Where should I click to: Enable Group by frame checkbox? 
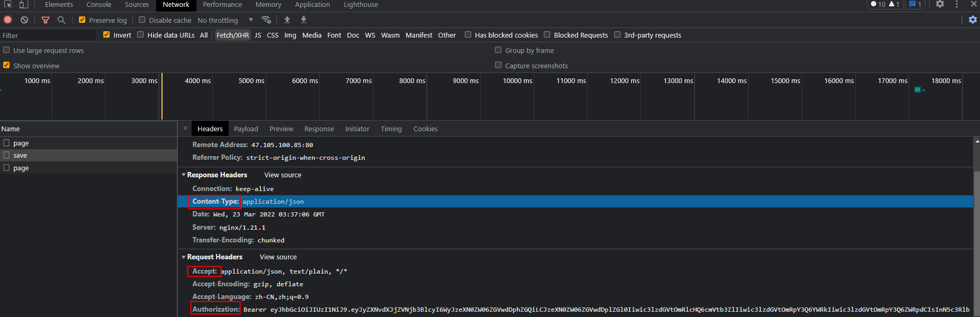tap(498, 50)
